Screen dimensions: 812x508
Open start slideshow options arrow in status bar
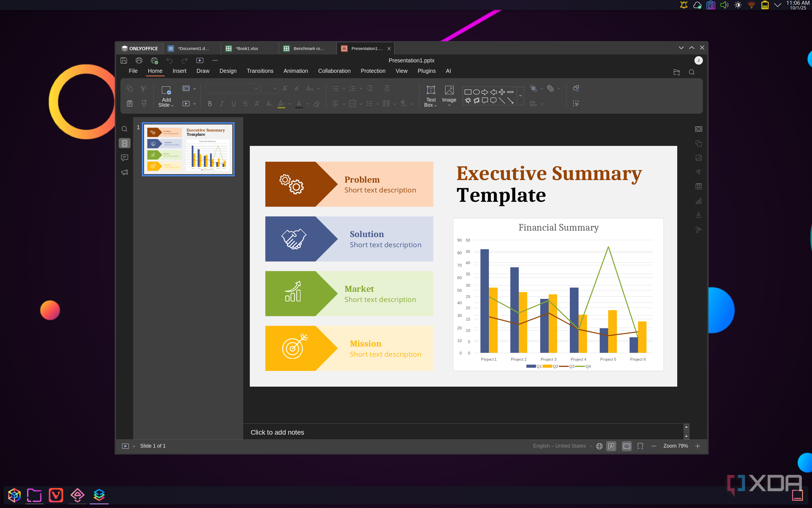pos(134,446)
